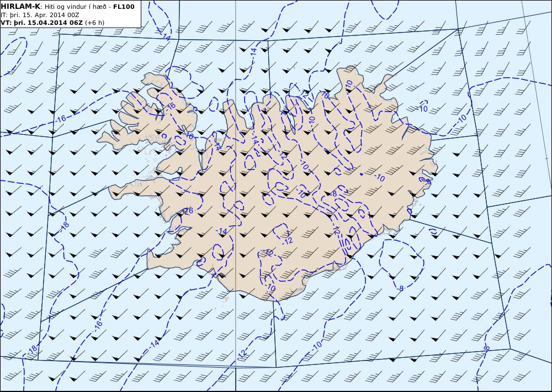This screenshot has width=552, height=392.
Task: Select the FL100 flight level label
Action: point(124,7)
